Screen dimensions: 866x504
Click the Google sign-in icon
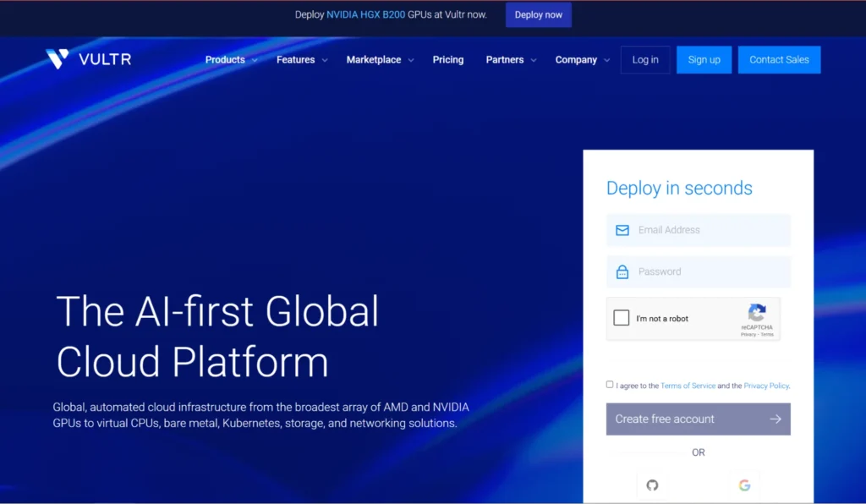(x=744, y=485)
